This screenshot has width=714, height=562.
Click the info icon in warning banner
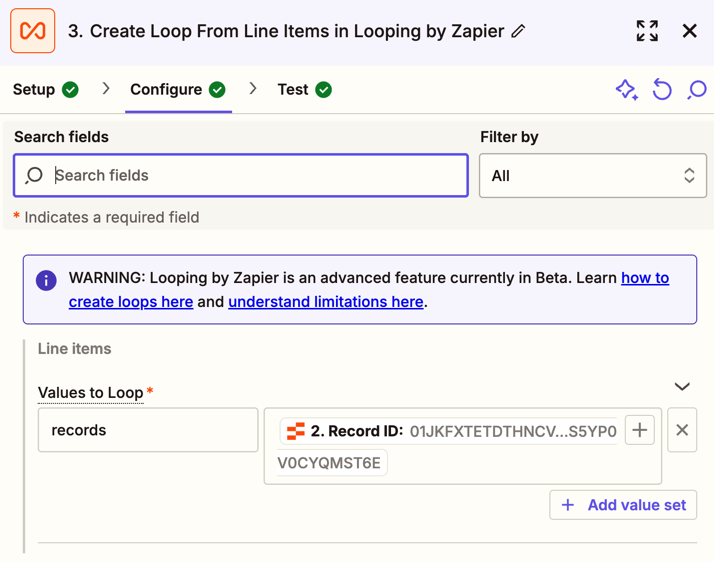(46, 280)
